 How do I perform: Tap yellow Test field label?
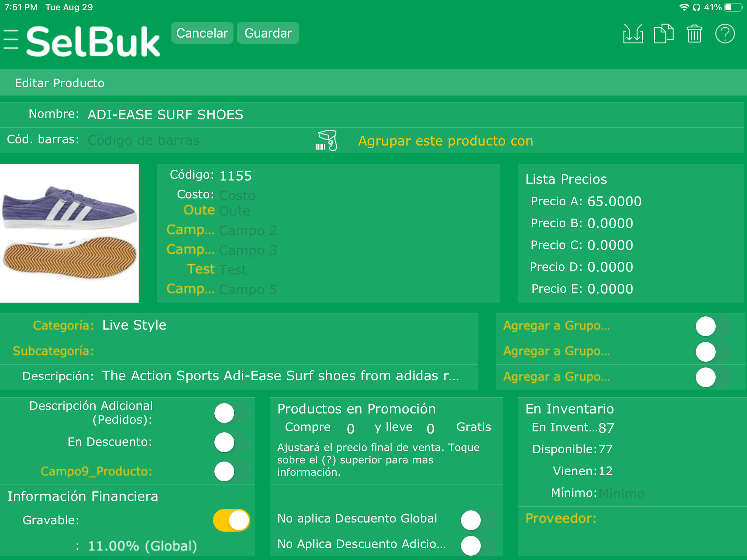pos(201,269)
